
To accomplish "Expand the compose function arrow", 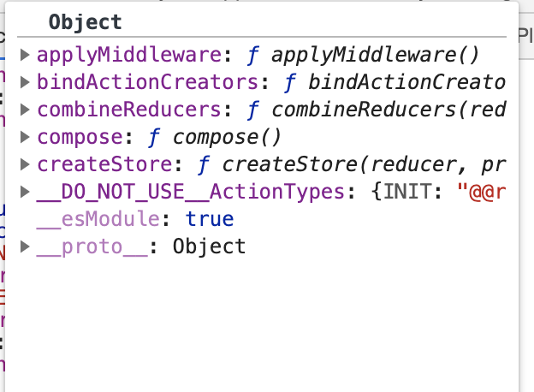I will click(25, 137).
